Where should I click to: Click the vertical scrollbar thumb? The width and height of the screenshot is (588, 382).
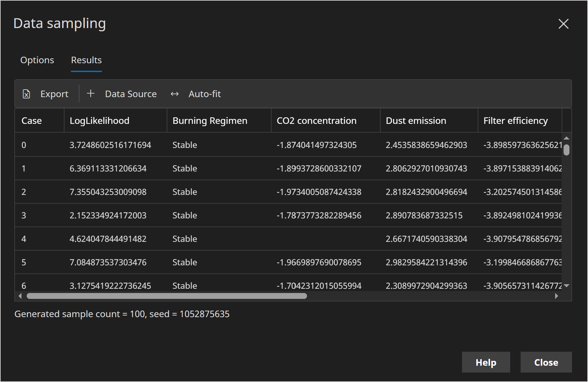tap(567, 150)
